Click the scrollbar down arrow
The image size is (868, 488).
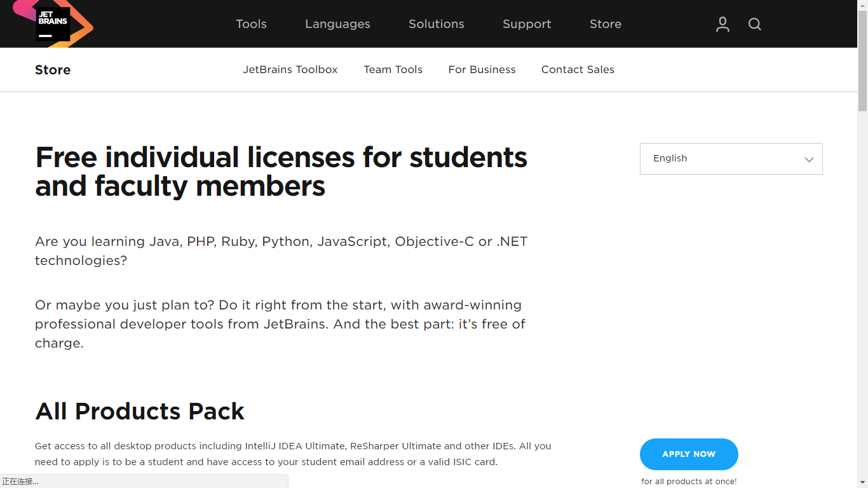click(x=862, y=482)
